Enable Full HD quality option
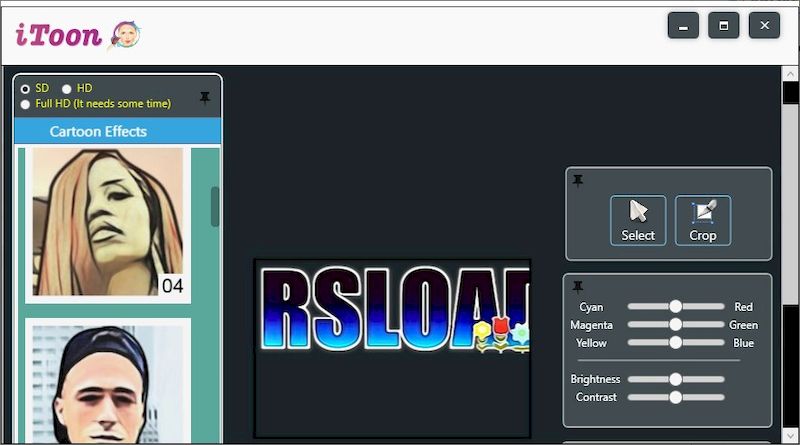 click(25, 104)
